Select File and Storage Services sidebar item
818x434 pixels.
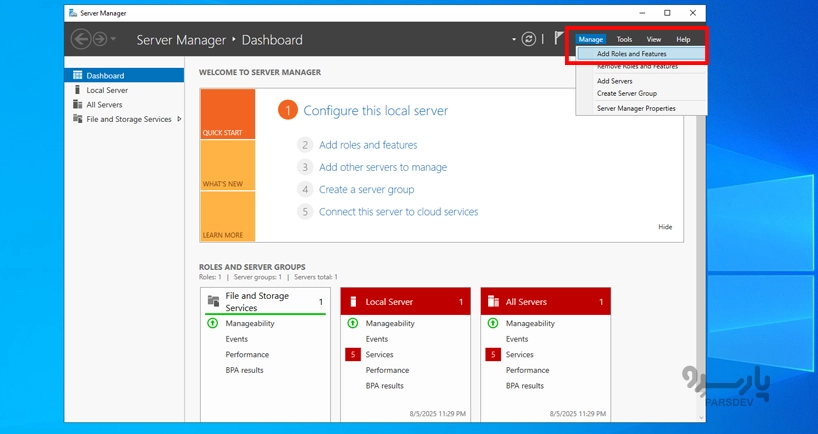tap(124, 119)
